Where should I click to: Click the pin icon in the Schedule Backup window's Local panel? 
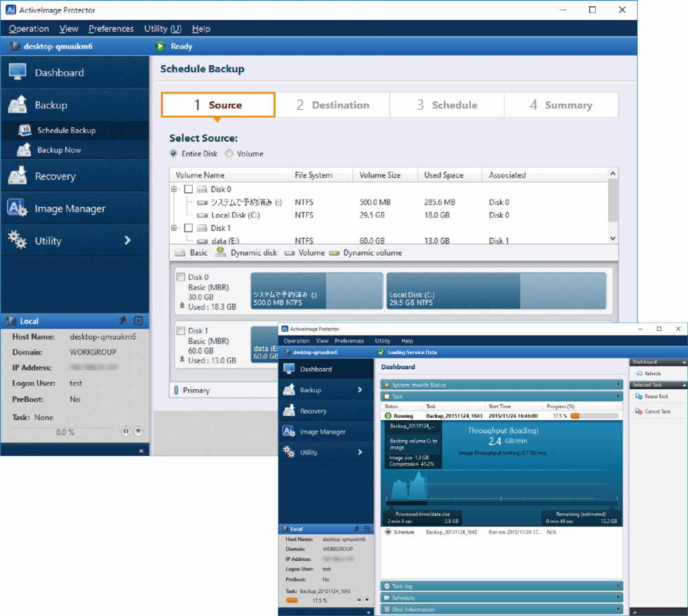pyautogui.click(x=123, y=320)
